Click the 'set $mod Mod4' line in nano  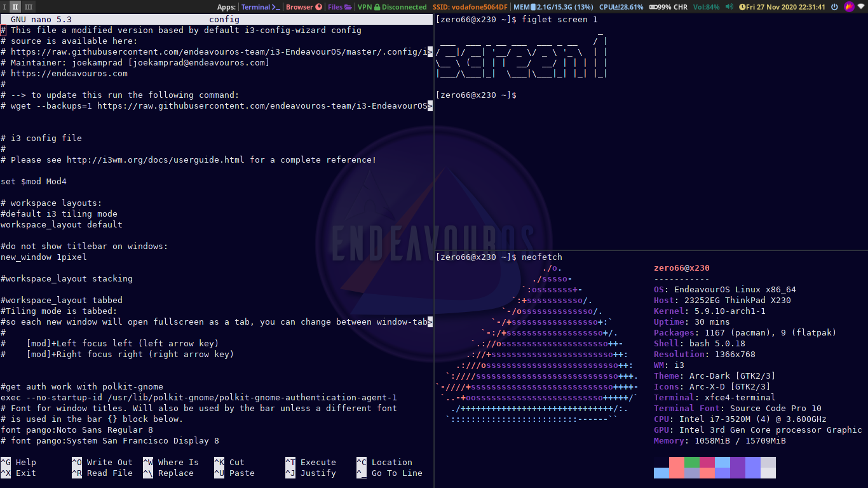pyautogui.click(x=34, y=182)
